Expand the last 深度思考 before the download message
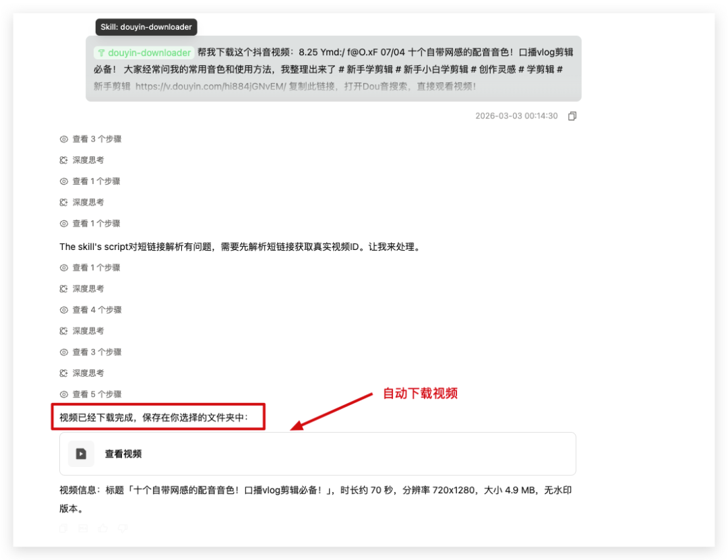Screen dimensions: 728x560 [88, 373]
